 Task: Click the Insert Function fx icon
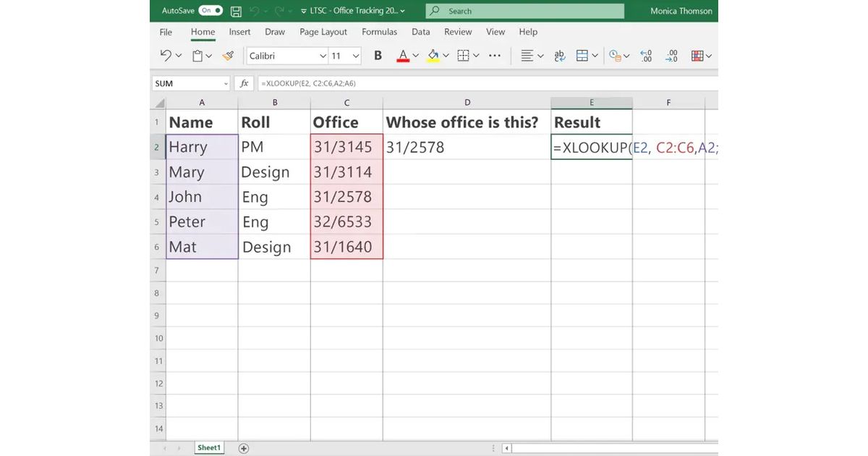[x=244, y=83]
